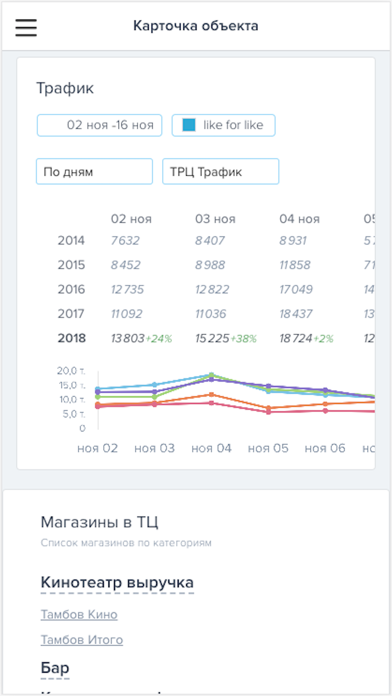Click the 2018 value 13803

(x=128, y=339)
